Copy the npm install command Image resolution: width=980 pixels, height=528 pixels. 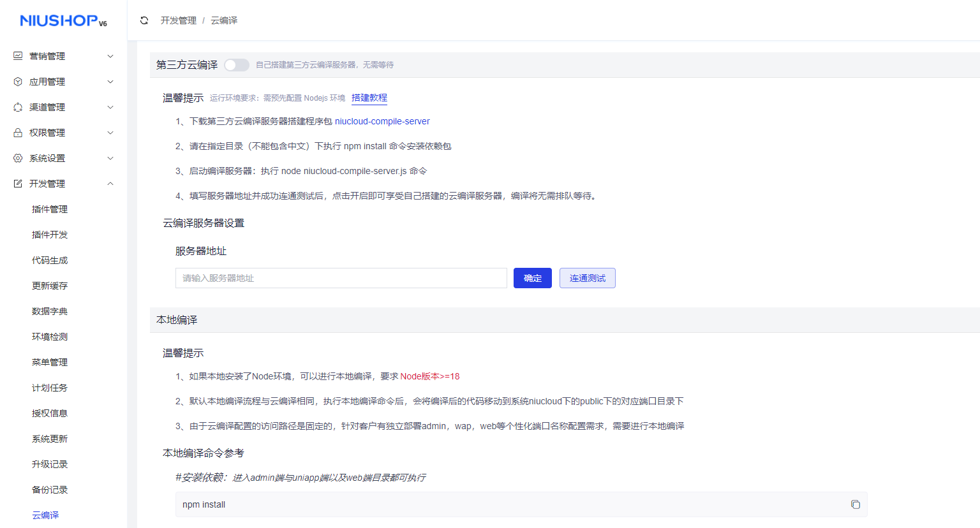pyautogui.click(x=856, y=504)
